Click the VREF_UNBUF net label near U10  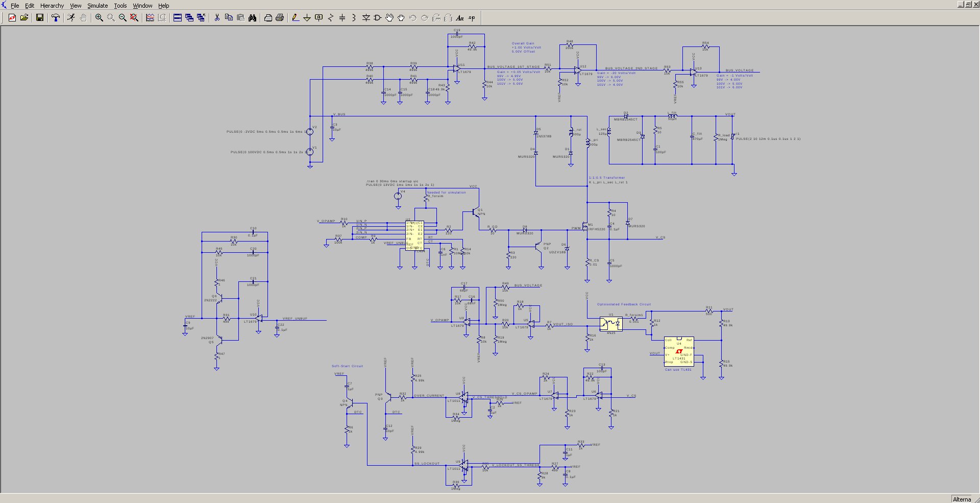295,319
